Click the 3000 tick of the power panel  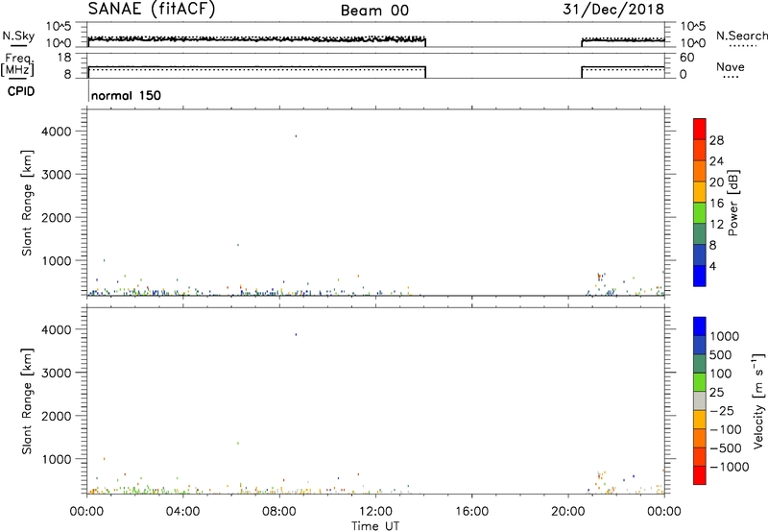(x=57, y=175)
